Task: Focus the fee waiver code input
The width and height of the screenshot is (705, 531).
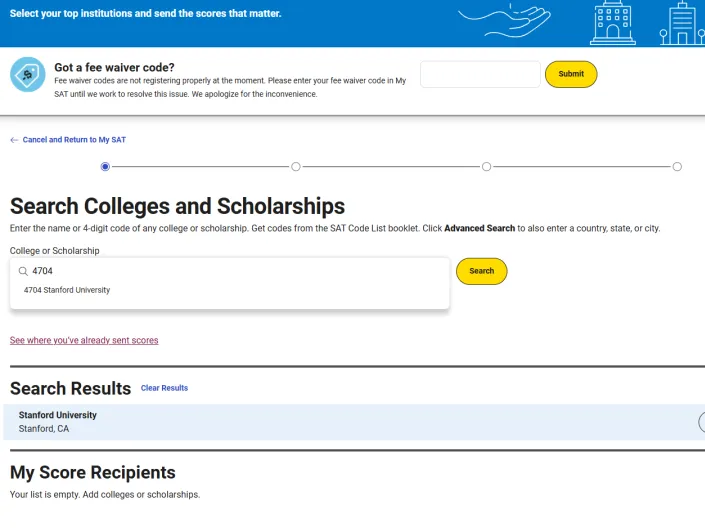Action: [x=480, y=74]
